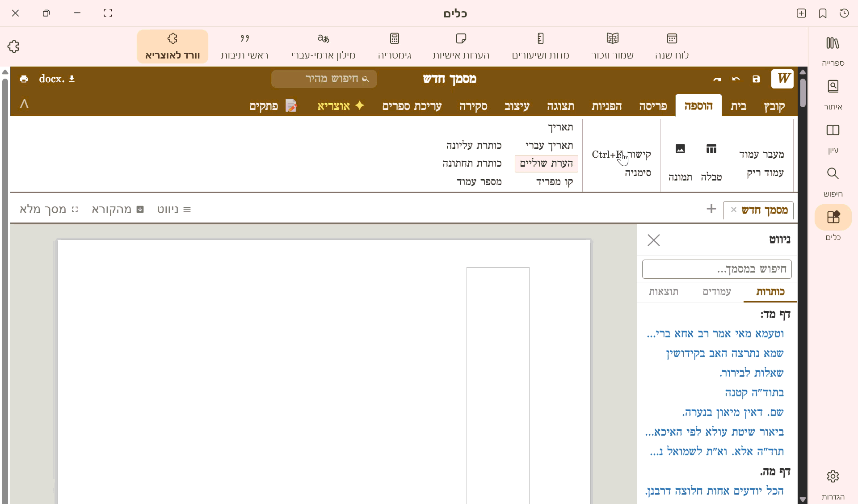Open the ראשי תיבות abbreviations tool
Image resolution: width=858 pixels, height=504 pixels.
244,46
